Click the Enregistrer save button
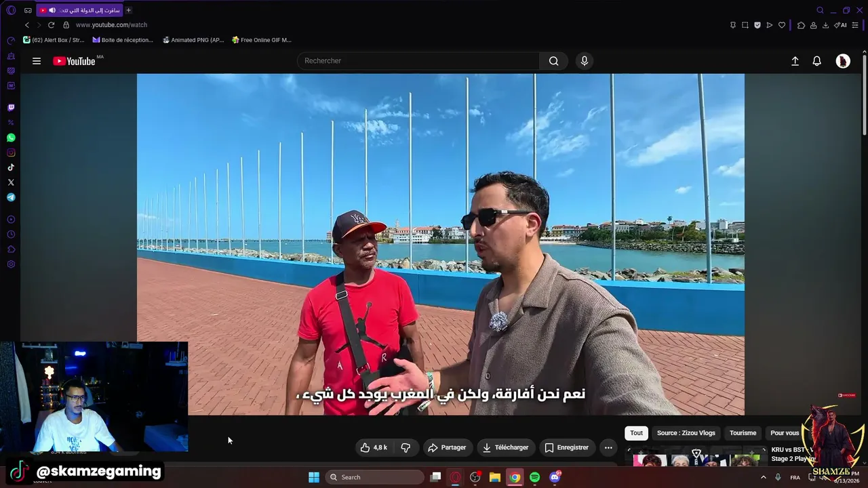The image size is (868, 488). [x=567, y=447]
